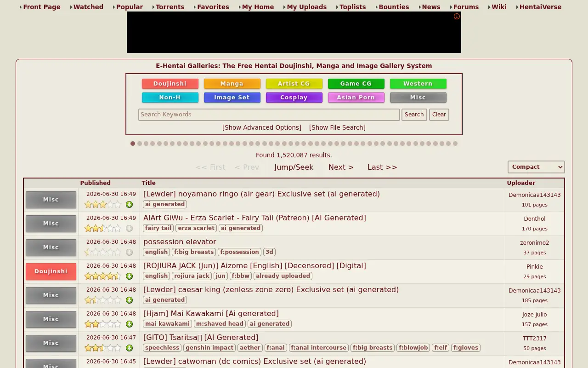Open the Watched menu item
The image size is (588, 368).
pyautogui.click(x=88, y=7)
